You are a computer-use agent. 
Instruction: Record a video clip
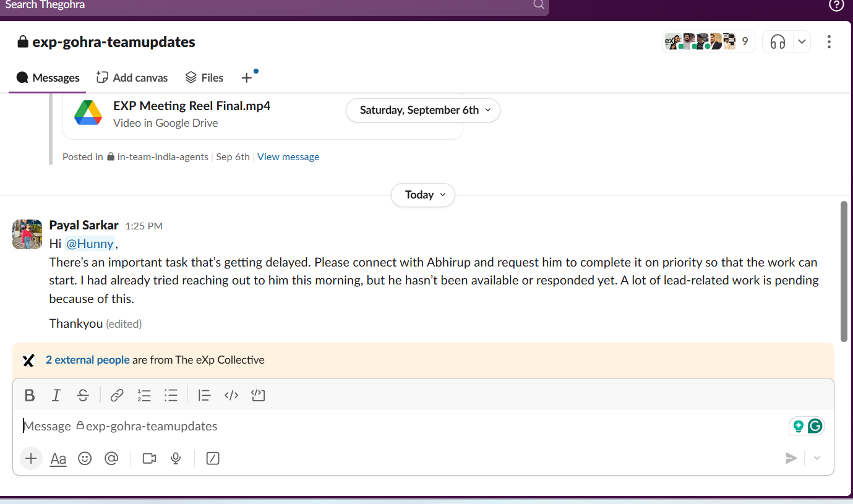[x=149, y=458]
